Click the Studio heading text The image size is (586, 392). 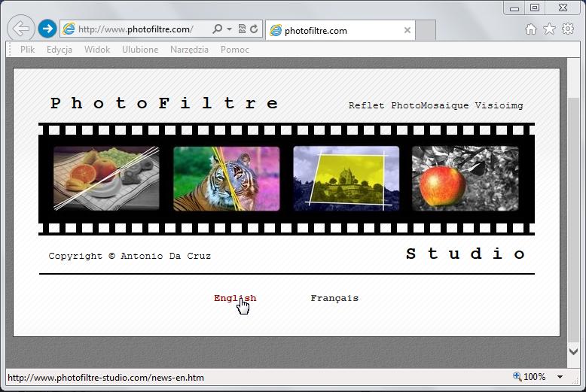(x=465, y=254)
